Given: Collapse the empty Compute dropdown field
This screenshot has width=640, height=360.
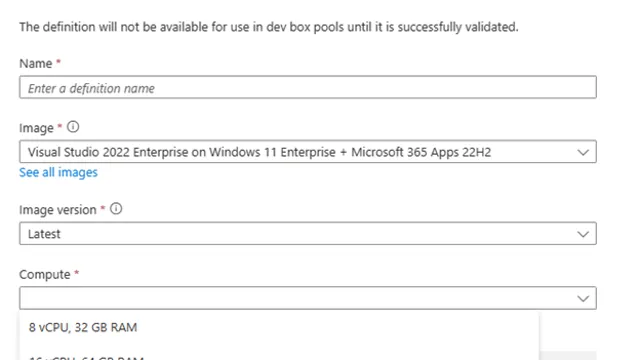Looking at the screenshot, I should coord(308,298).
